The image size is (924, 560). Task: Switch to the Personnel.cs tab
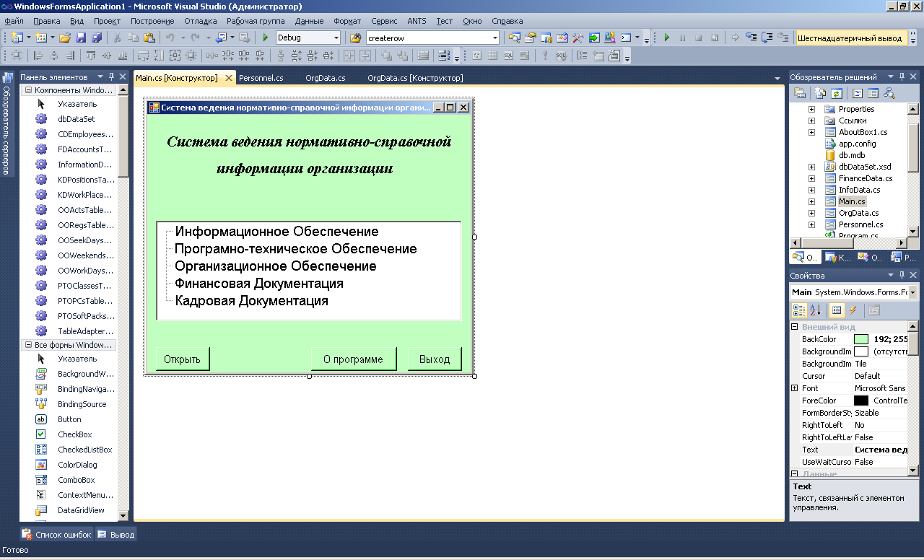point(261,78)
